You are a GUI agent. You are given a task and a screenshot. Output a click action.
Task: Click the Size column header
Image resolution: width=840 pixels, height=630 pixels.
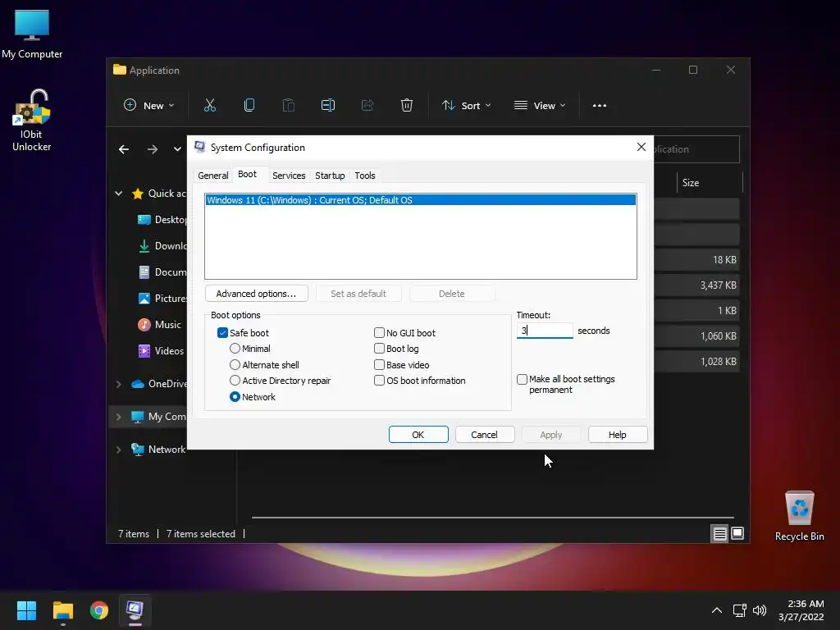point(710,183)
